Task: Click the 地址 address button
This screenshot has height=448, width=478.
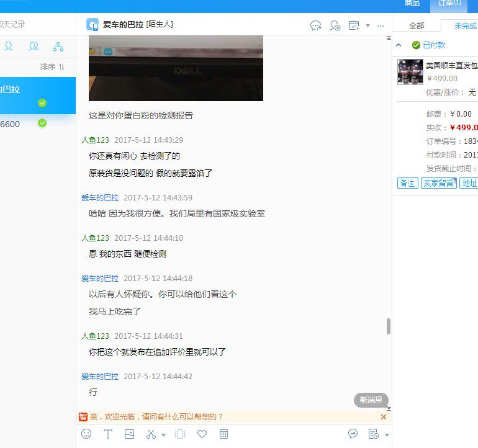Action: pos(469,183)
